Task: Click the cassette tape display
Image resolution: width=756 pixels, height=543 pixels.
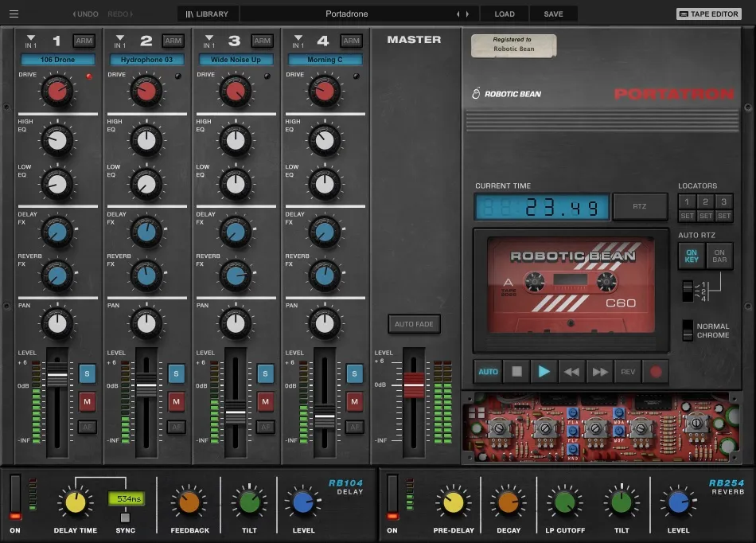Action: click(x=571, y=285)
